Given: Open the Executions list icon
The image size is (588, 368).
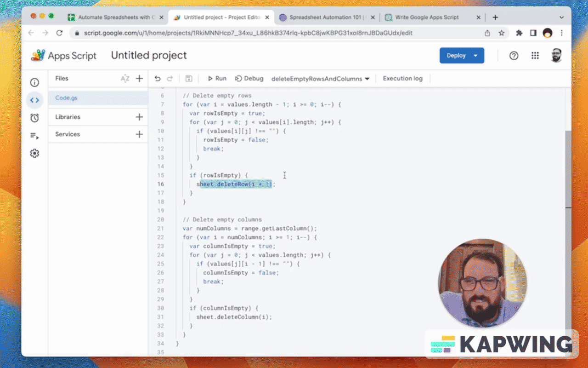Looking at the screenshot, I should (34, 136).
